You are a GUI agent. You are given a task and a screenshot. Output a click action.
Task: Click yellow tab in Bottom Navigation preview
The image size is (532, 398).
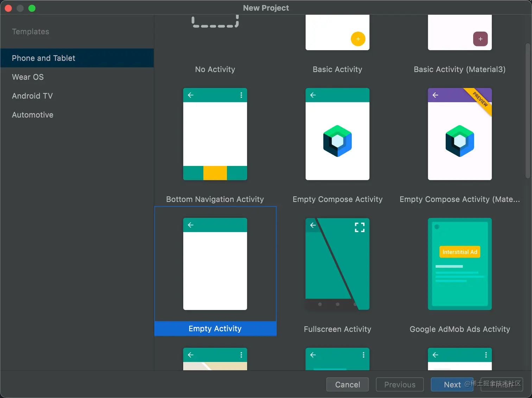215,173
